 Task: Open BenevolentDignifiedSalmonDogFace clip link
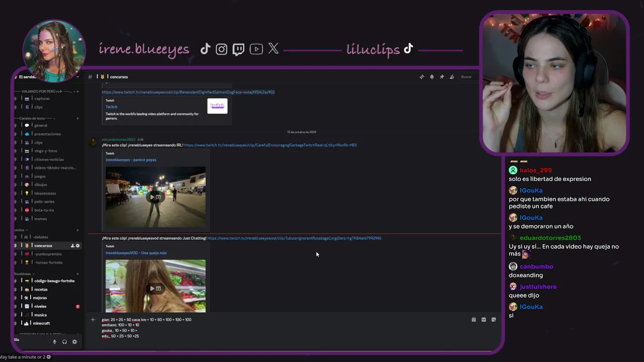tap(188, 92)
